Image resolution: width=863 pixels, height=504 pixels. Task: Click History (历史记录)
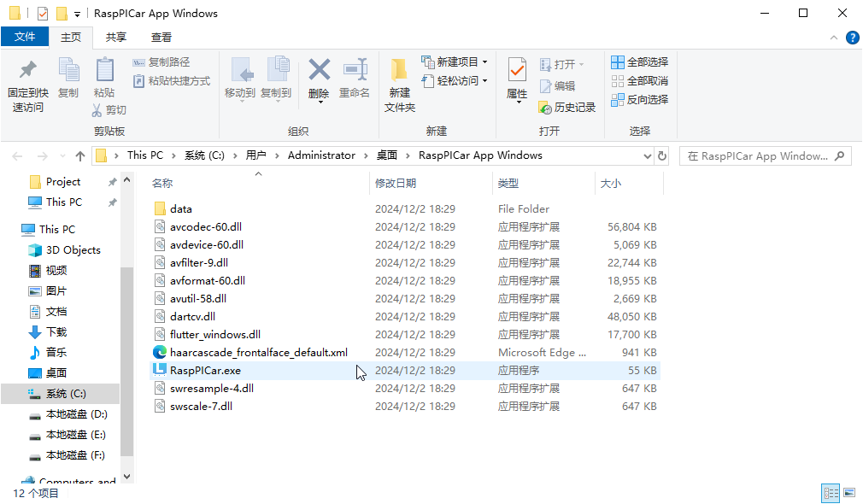pyautogui.click(x=567, y=108)
